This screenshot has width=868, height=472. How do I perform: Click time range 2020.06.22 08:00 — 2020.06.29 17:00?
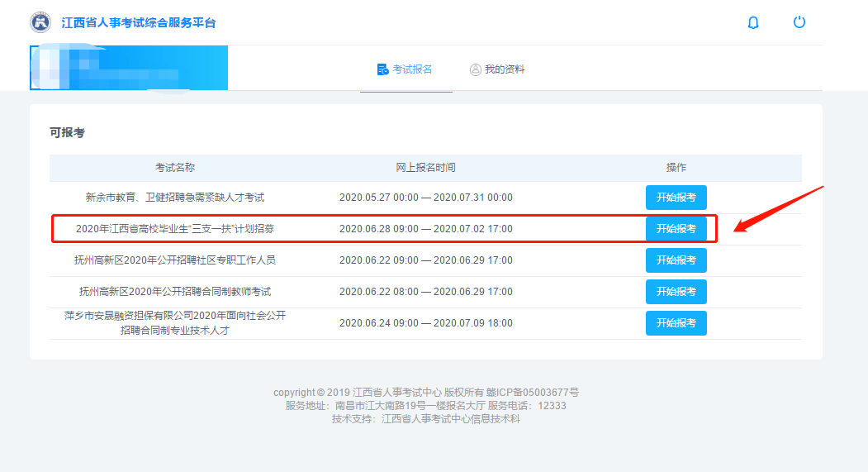[425, 292]
